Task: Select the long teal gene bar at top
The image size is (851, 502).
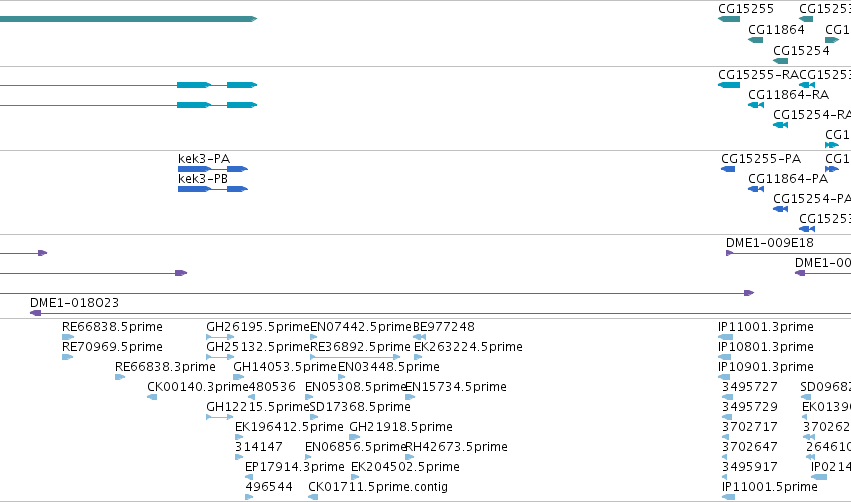Action: (x=128, y=19)
